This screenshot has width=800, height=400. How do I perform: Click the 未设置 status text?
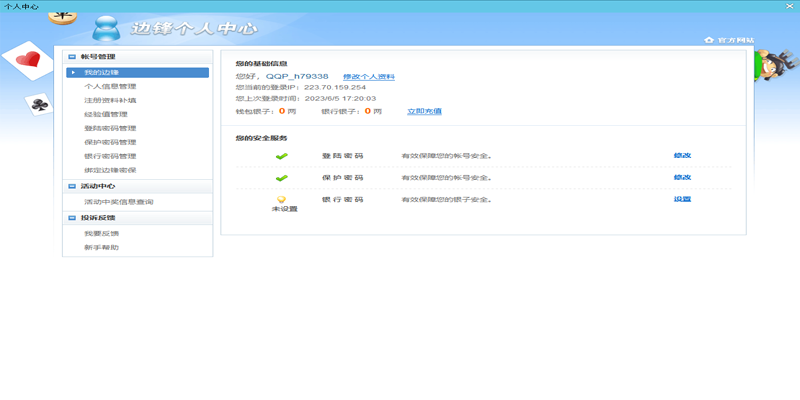click(285, 209)
